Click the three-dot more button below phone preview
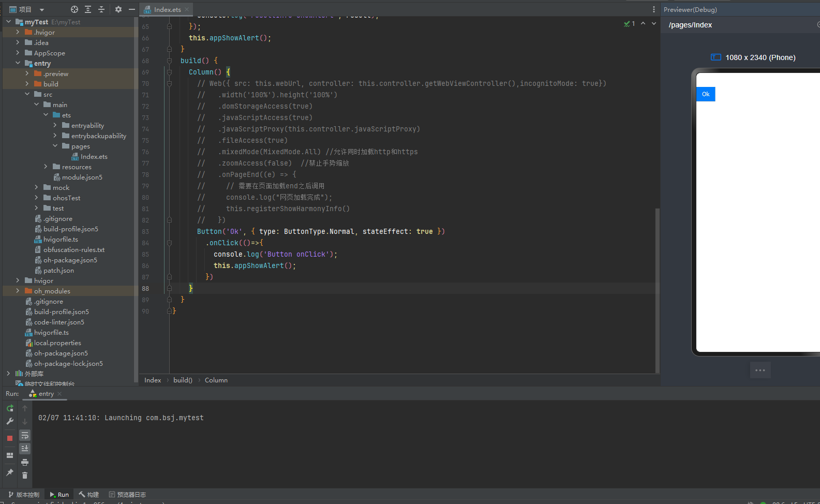820x504 pixels. click(761, 370)
